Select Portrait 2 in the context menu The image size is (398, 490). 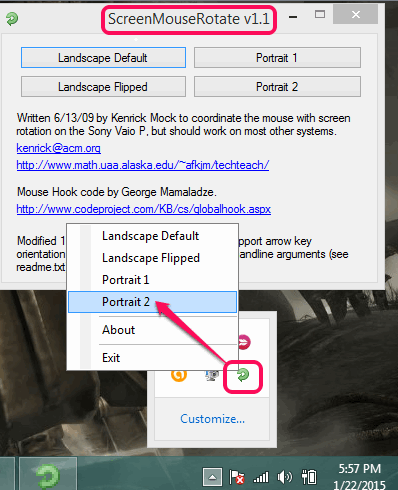click(152, 302)
